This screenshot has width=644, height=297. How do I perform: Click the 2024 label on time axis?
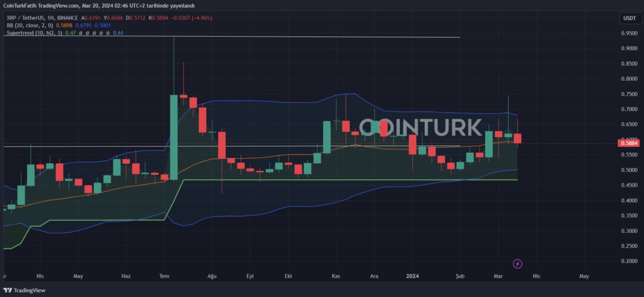click(413, 276)
